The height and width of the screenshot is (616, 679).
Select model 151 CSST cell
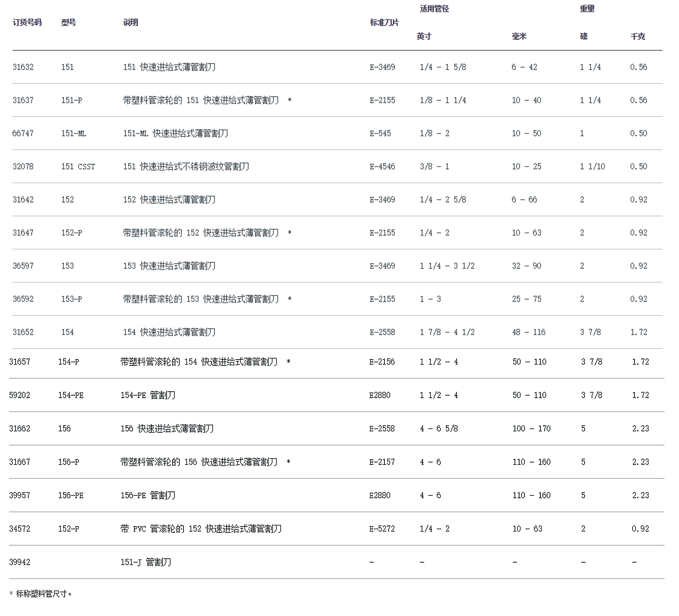[x=78, y=166]
